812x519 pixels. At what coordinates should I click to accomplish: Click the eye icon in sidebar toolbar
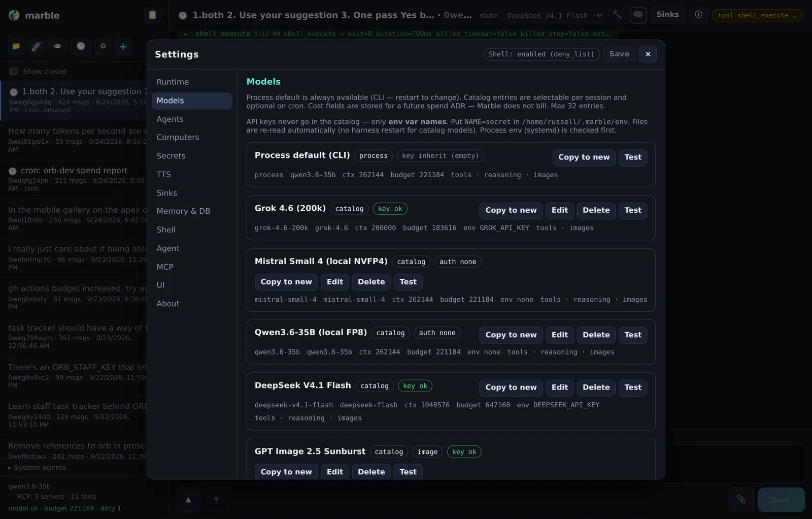pos(57,46)
